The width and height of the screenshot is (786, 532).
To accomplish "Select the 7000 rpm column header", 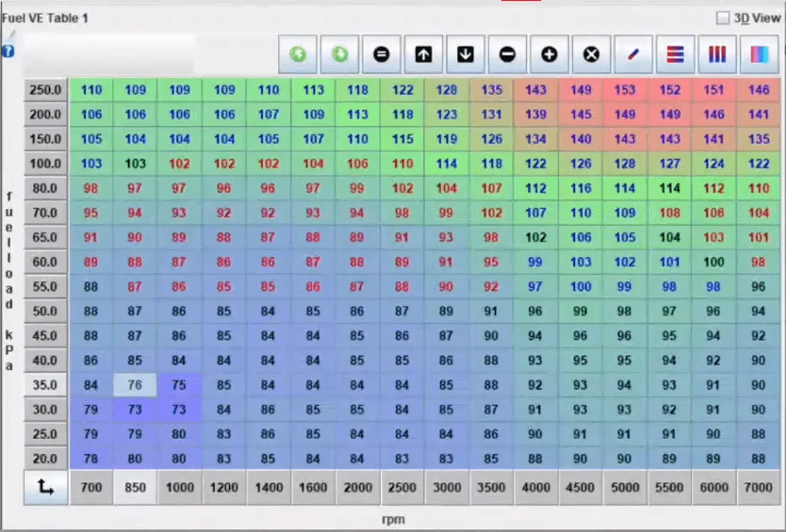I will [x=758, y=488].
